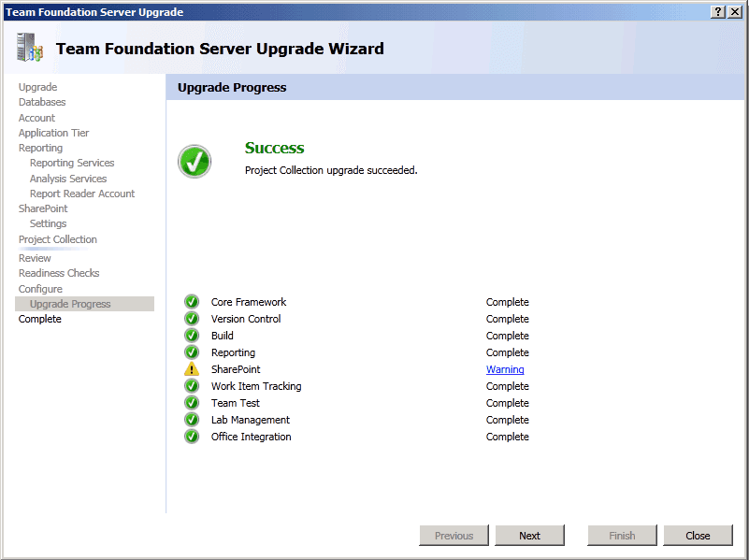Click the server icon in the wizard header
Viewport: 749px width, 560px height.
tap(30, 49)
